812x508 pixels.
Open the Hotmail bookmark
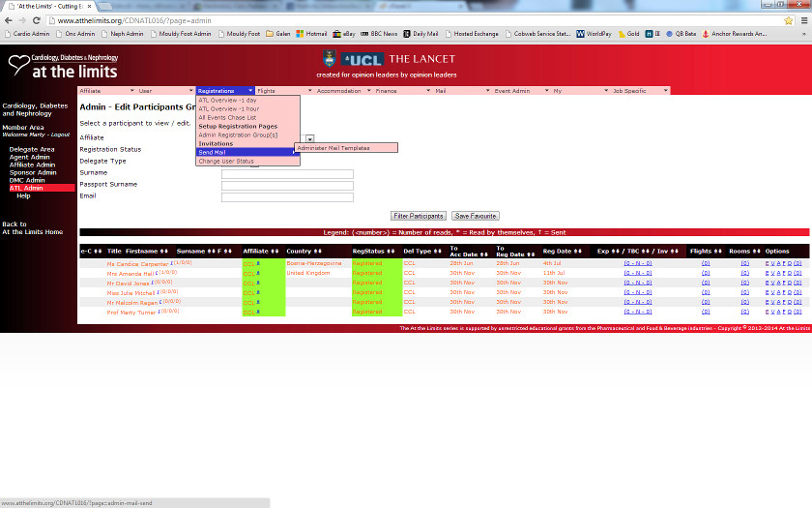pyautogui.click(x=311, y=34)
